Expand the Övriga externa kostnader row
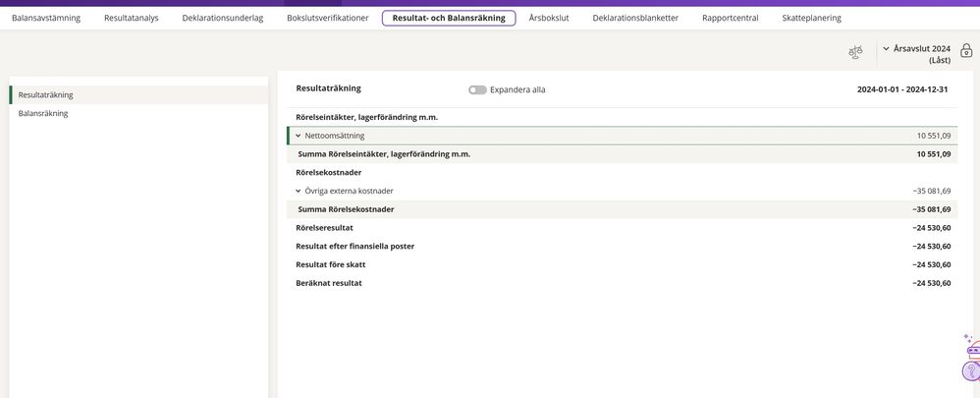Screen dimensions: 980x398 298,191
